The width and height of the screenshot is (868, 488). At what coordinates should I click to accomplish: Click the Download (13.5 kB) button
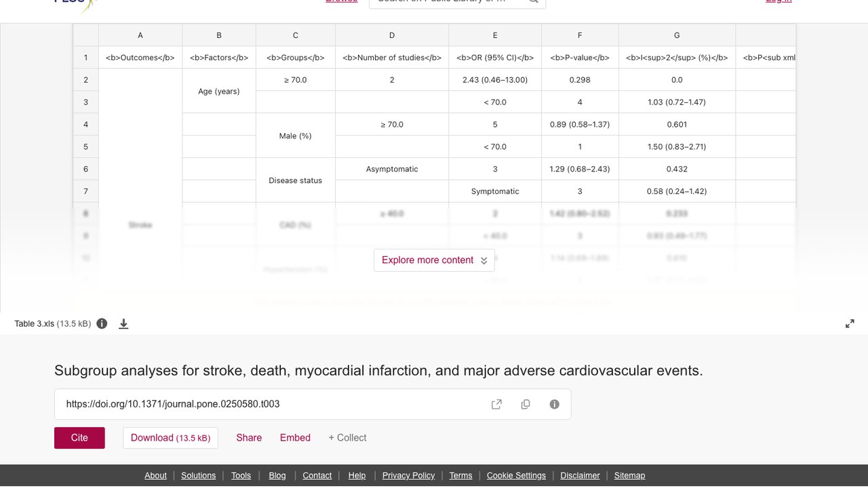[171, 438]
